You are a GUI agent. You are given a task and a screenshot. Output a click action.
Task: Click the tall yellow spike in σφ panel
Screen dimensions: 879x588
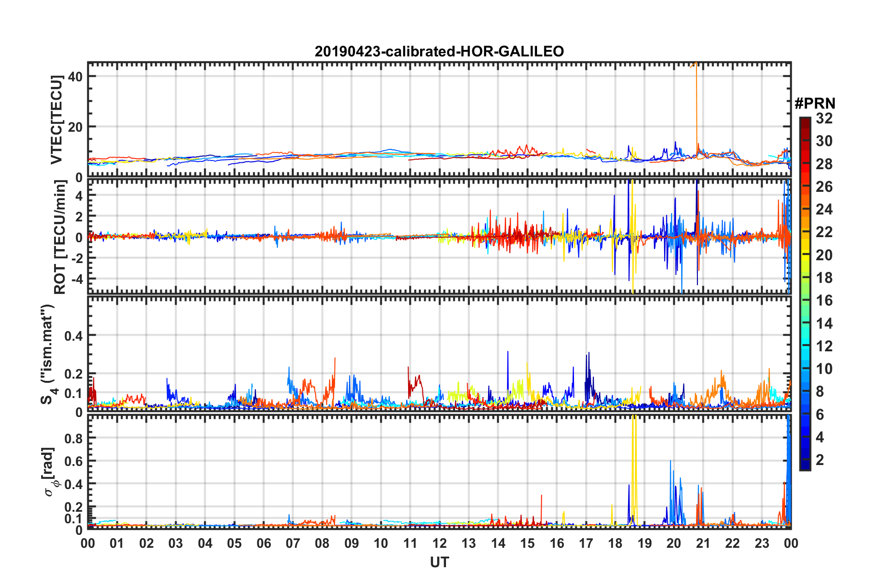[634, 469]
